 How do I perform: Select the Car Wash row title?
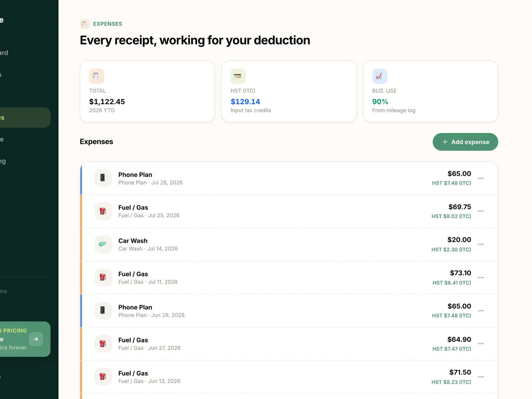133,241
